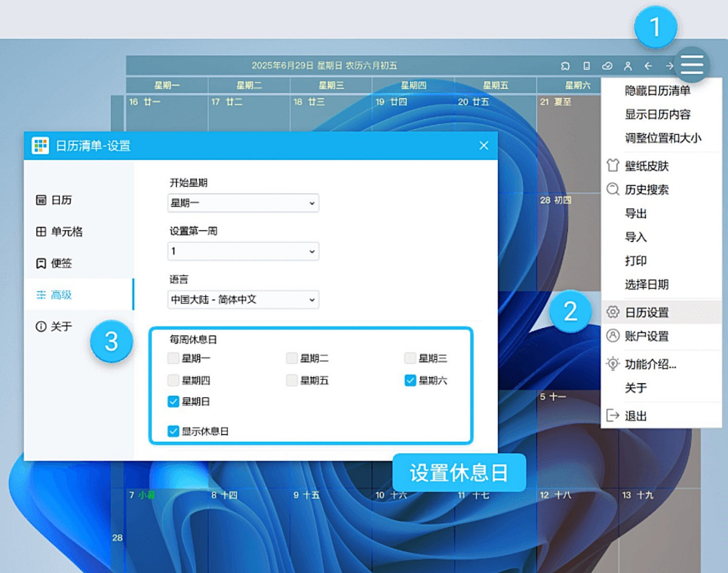Click the 设置休息日 button
The width and height of the screenshot is (728, 573).
459,473
